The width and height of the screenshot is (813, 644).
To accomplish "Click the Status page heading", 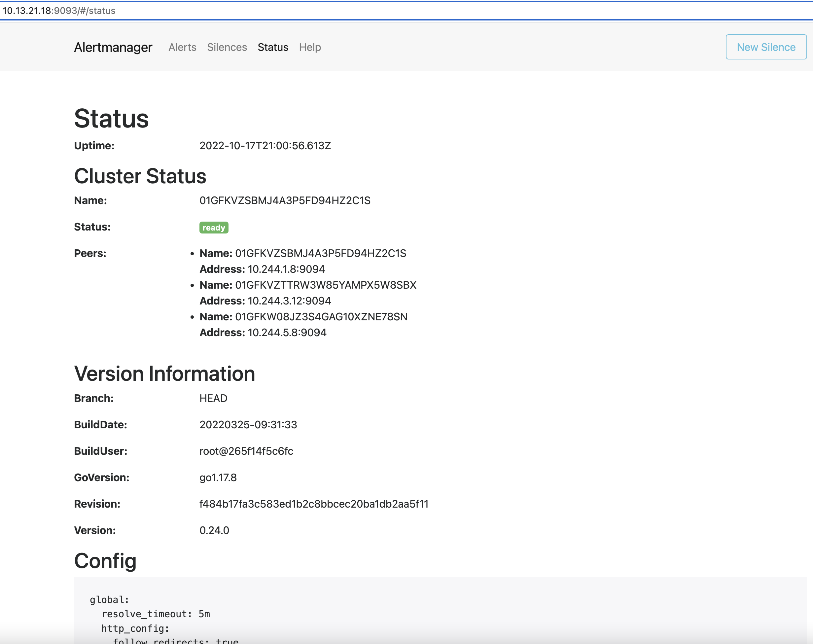I will click(x=111, y=119).
